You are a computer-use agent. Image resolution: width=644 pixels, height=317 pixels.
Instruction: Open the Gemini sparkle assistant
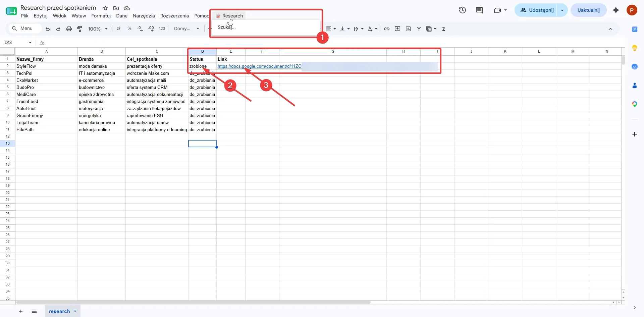(616, 10)
